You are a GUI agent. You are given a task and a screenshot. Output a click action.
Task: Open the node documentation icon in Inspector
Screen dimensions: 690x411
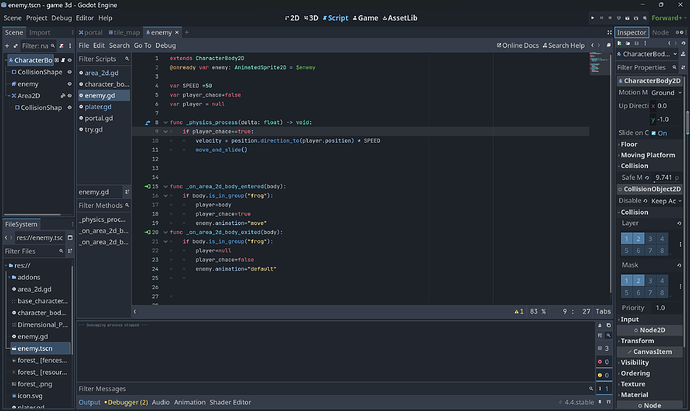[683, 54]
